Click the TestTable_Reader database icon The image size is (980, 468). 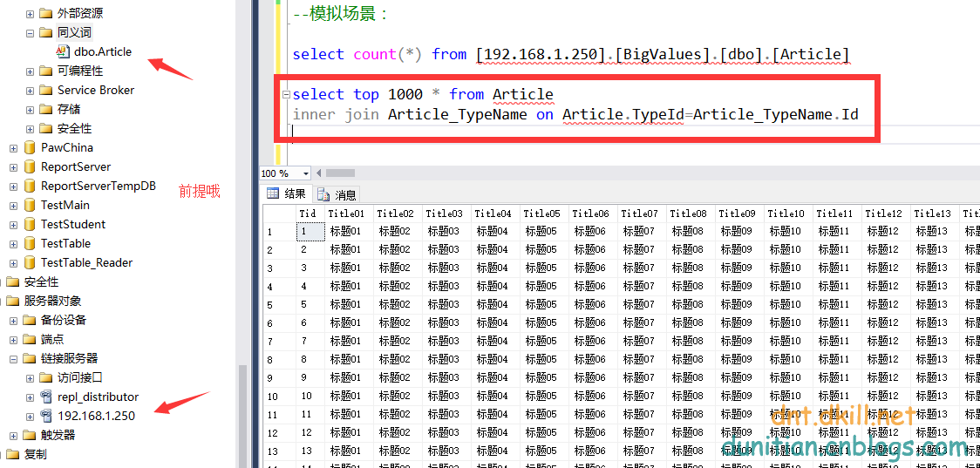point(30,263)
